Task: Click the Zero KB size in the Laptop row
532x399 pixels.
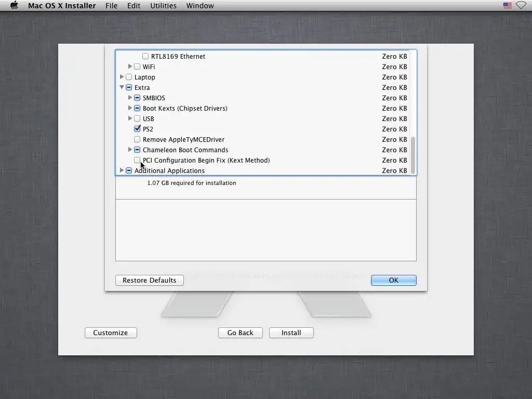Action: [x=394, y=77]
